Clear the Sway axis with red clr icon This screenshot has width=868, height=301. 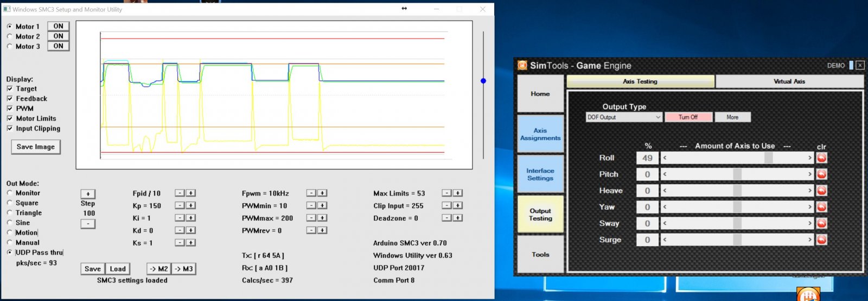click(821, 223)
